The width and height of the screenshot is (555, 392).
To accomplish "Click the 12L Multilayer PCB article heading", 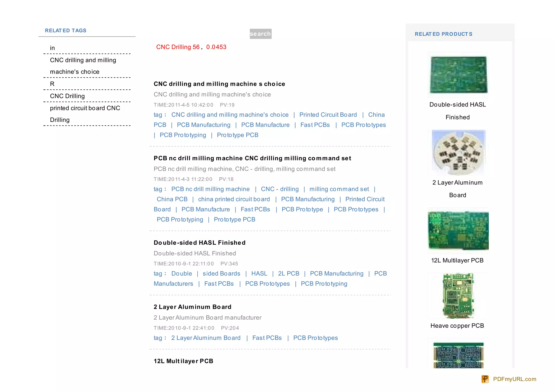I will 183,361.
